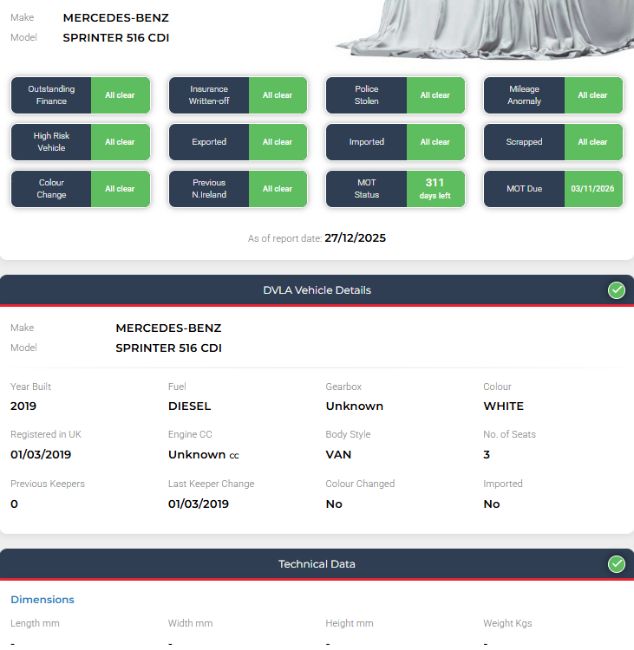634x650 pixels.
Task: Click the Colour Changed value No
Action: (x=334, y=504)
